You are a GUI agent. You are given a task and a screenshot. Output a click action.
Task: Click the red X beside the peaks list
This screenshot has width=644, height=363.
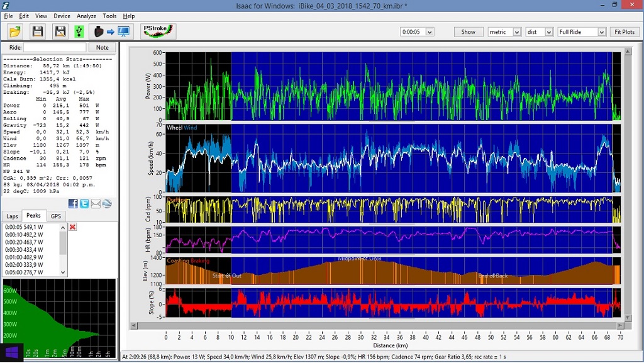coord(73,227)
